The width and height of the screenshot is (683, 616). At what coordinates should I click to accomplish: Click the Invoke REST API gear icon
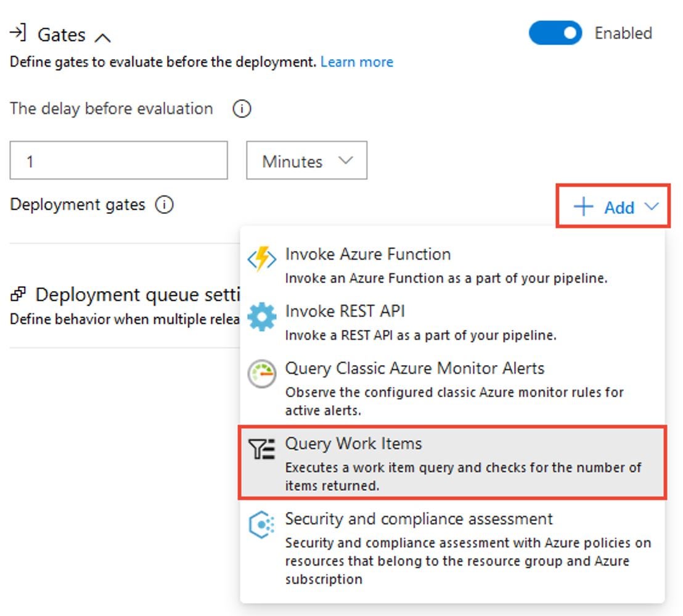pos(262,317)
